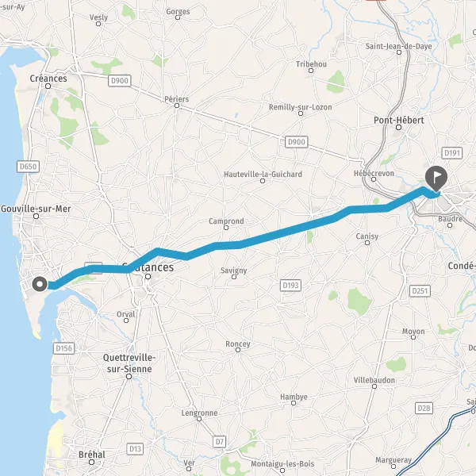This screenshot has height=476, width=476.
Task: Click the D251 road badge
Action: 420,291
